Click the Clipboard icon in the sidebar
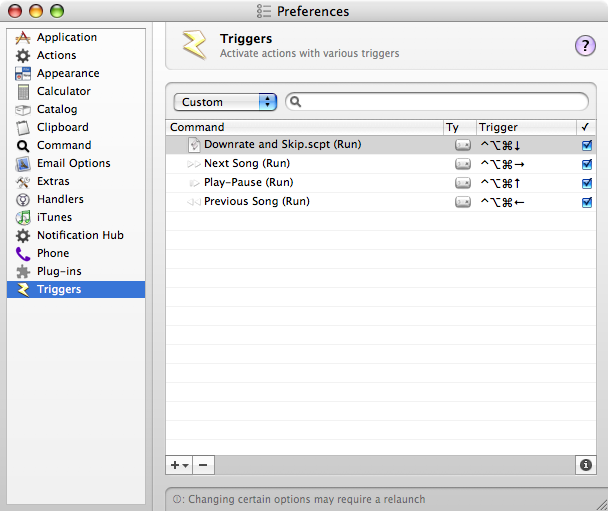The image size is (608, 511). 23,128
